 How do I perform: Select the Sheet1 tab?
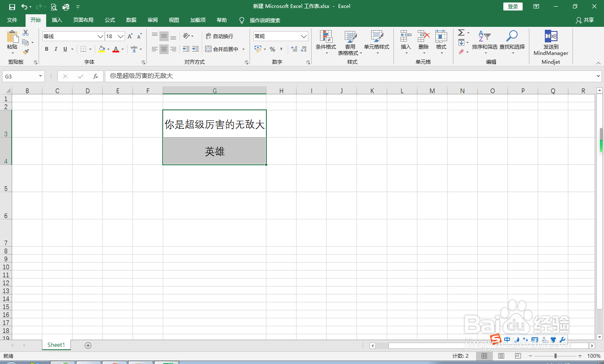coord(56,345)
